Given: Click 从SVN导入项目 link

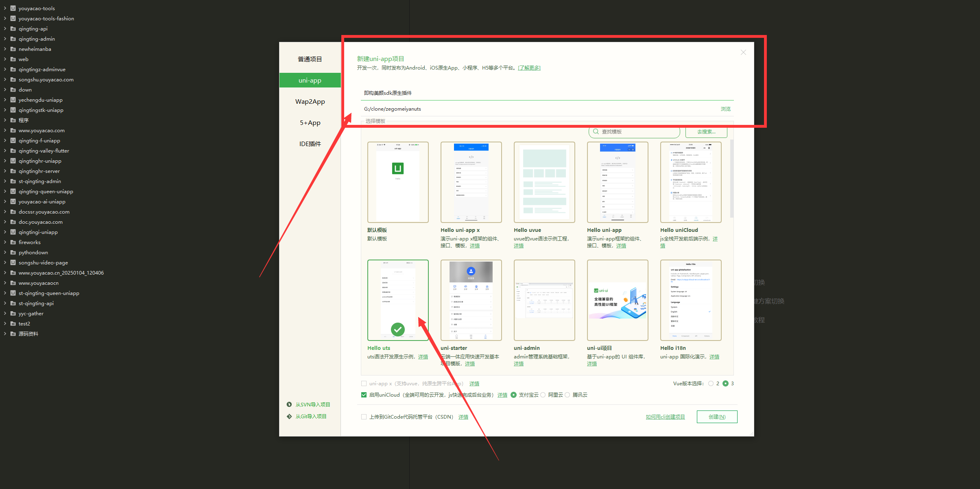Looking at the screenshot, I should (x=313, y=404).
